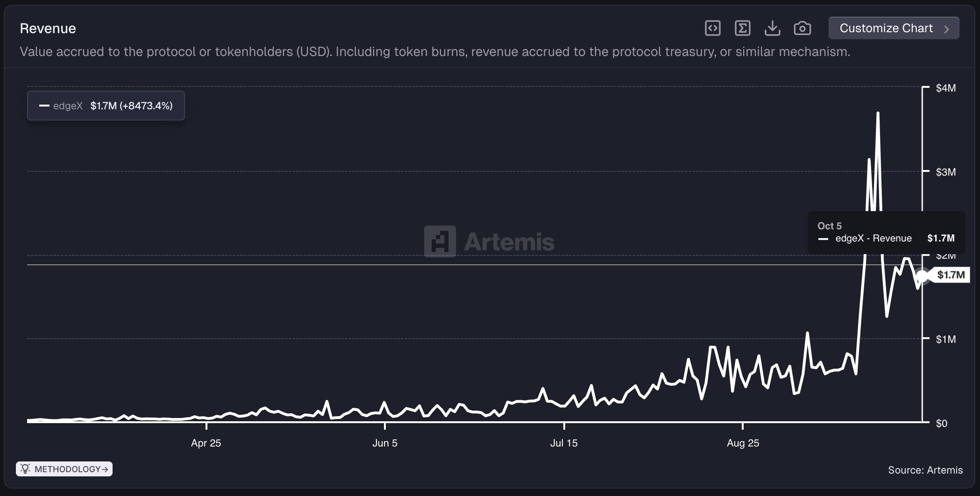This screenshot has width=980, height=496.
Task: Click Source: Artemis text
Action: coord(925,470)
